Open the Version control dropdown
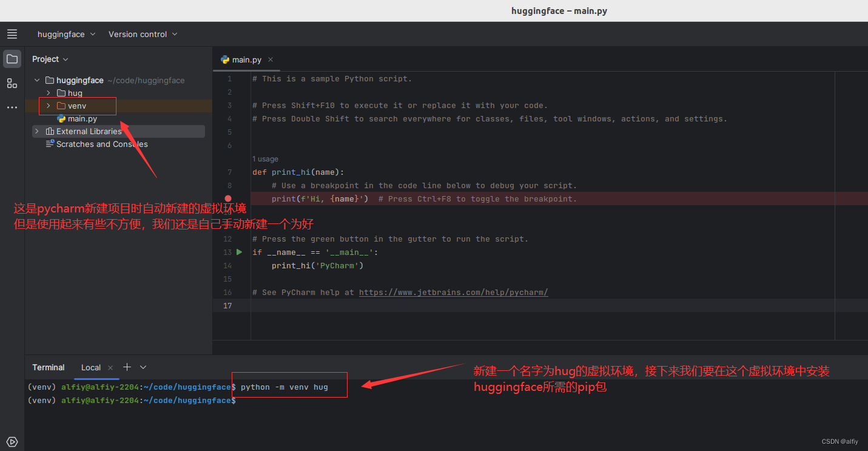Image resolution: width=868 pixels, height=451 pixels. 143,34
